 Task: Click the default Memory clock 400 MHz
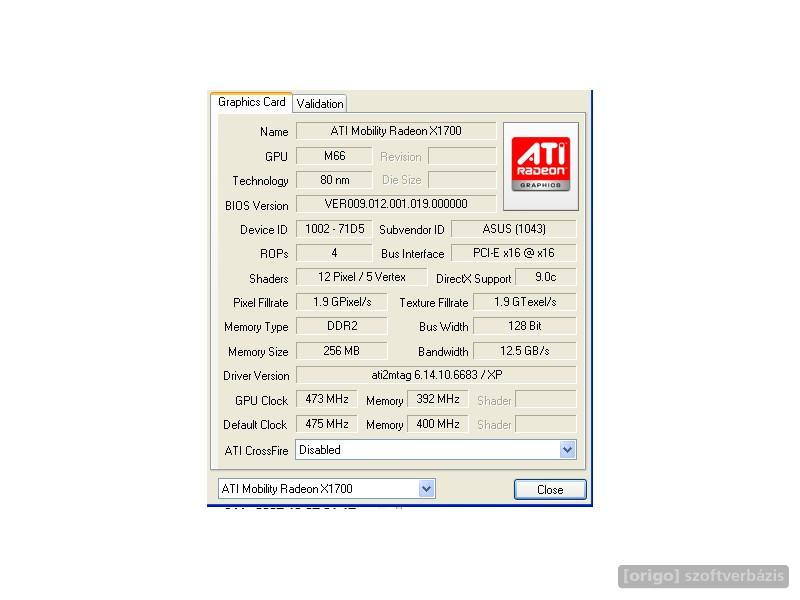[x=438, y=424]
